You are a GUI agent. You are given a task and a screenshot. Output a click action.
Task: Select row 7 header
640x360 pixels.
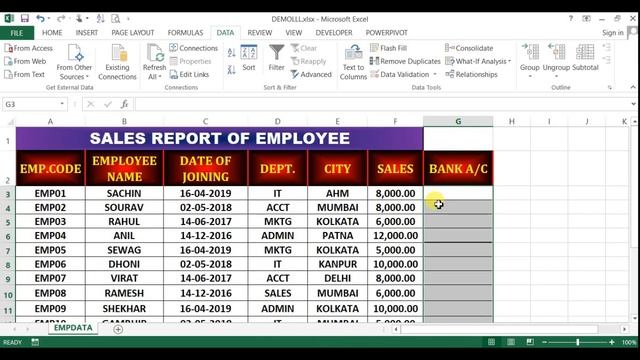pyautogui.click(x=8, y=251)
